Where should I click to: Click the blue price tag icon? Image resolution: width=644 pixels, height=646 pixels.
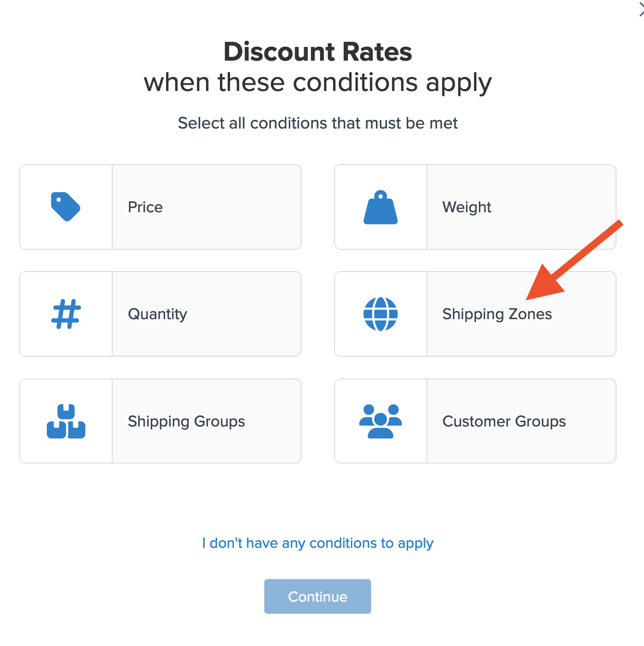[x=65, y=207]
